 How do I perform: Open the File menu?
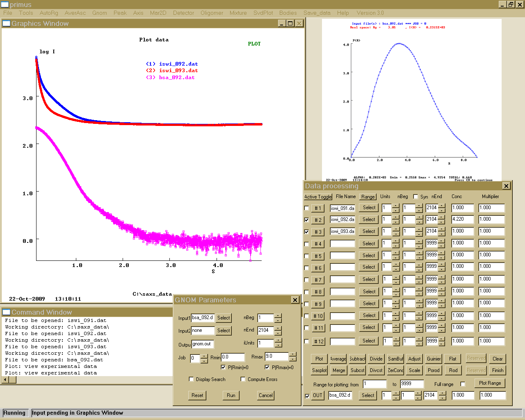(x=8, y=13)
